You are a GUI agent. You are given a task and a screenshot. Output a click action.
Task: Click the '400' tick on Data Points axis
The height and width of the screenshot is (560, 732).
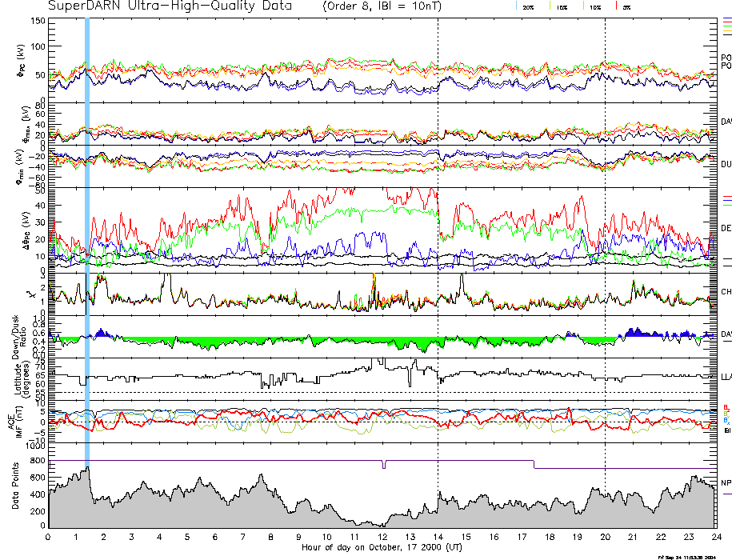pyautogui.click(x=38, y=494)
